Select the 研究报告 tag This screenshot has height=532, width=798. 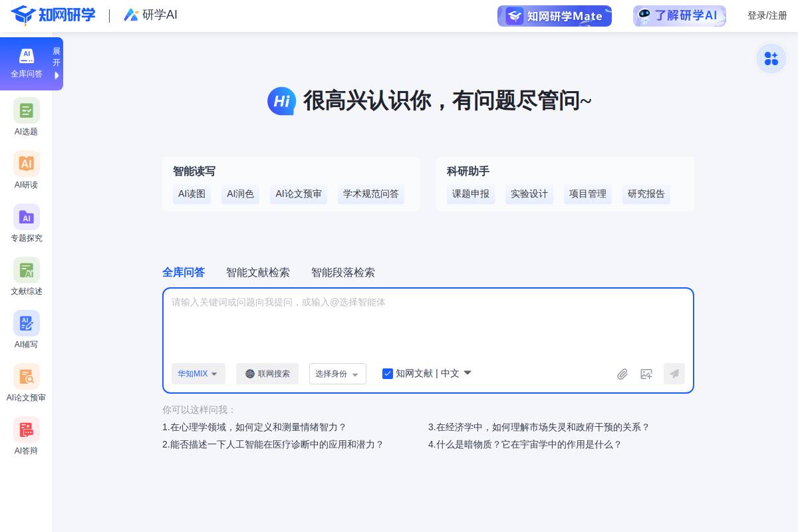point(646,194)
